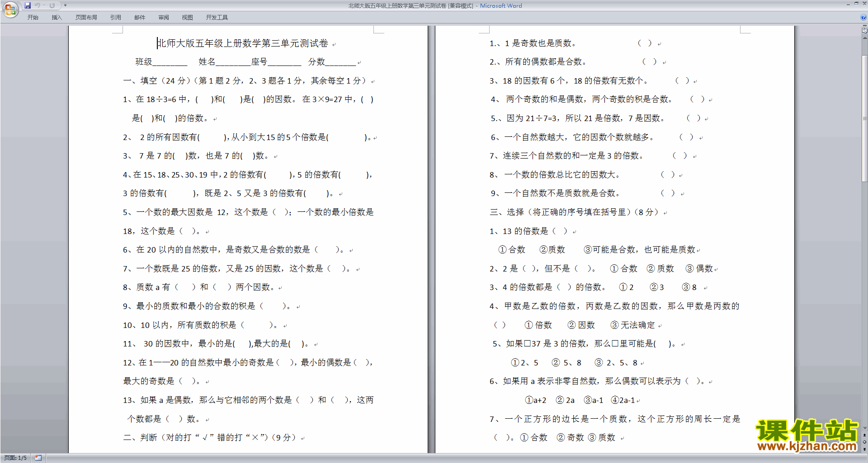Viewport: 868px width, 463px height.
Task: Open Word Help with the blue question icon
Action: [x=863, y=17]
